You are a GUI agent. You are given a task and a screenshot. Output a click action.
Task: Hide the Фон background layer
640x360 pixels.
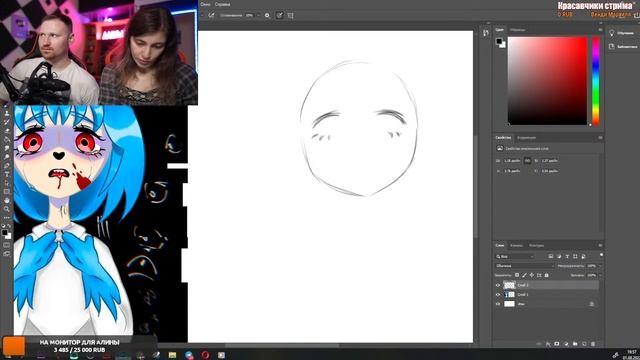point(498,304)
